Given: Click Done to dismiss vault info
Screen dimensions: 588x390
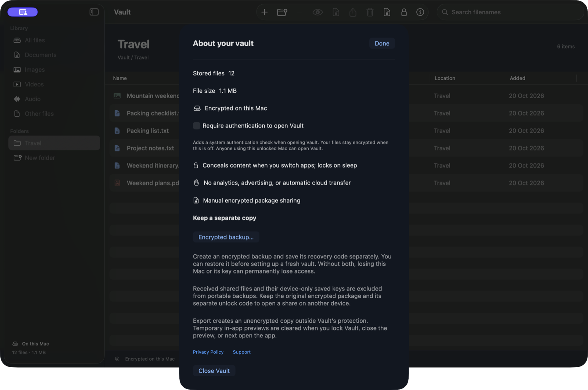Looking at the screenshot, I should click(x=382, y=43).
